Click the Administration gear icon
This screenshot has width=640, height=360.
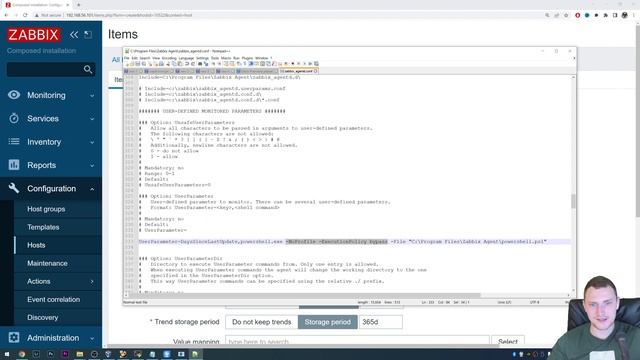(13, 338)
